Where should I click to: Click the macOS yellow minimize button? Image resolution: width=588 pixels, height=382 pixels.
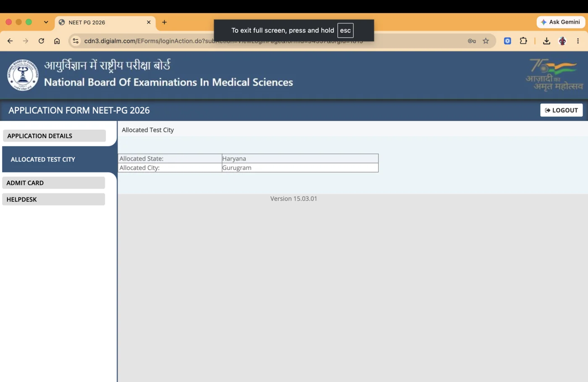pos(18,22)
